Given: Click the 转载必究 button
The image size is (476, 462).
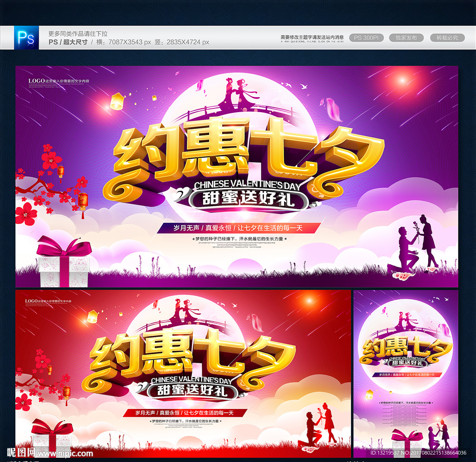Looking at the screenshot, I should coord(447,37).
